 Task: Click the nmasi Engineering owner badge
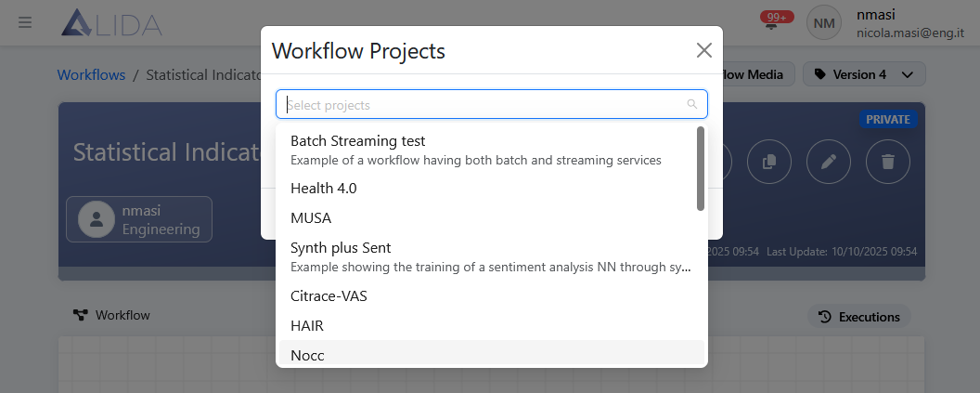(139, 219)
